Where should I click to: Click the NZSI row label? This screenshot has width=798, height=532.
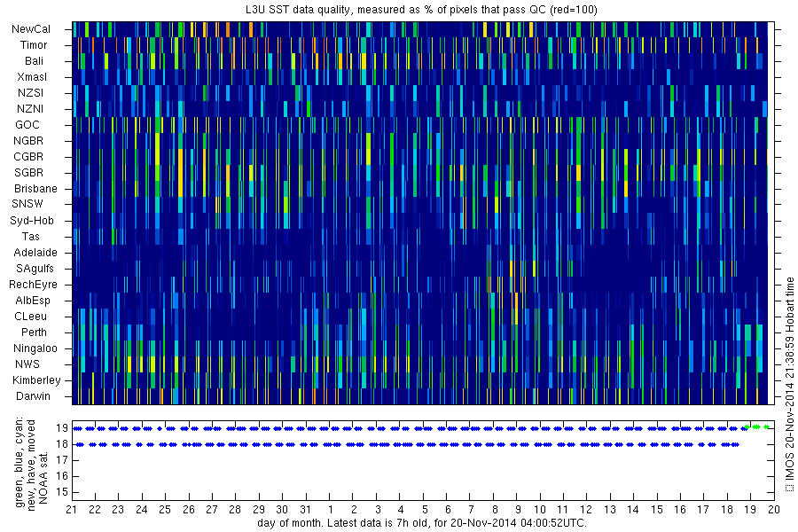pos(30,92)
